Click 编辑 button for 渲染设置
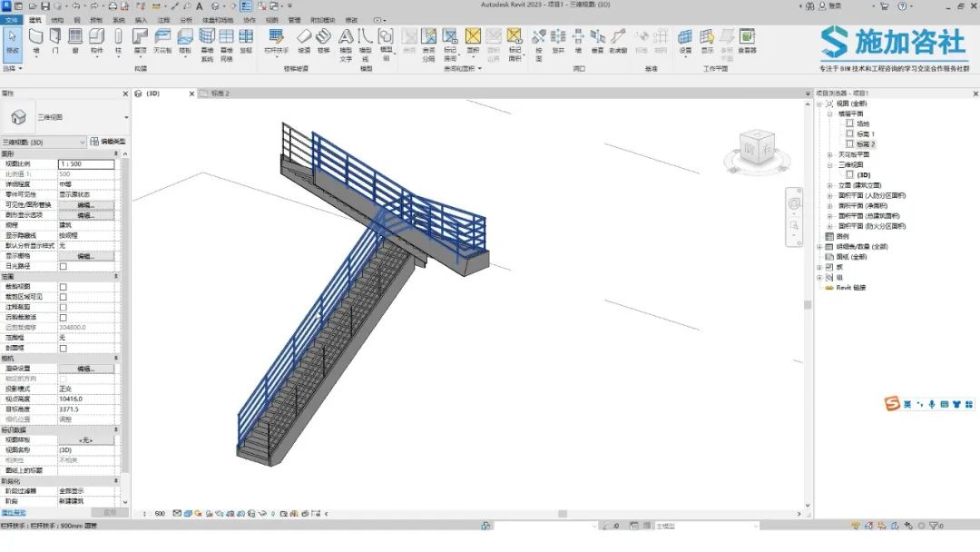This screenshot has height=552, width=980. 86,369
